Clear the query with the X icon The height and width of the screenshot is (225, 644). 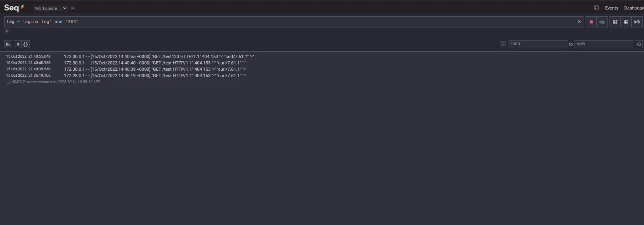point(579,22)
